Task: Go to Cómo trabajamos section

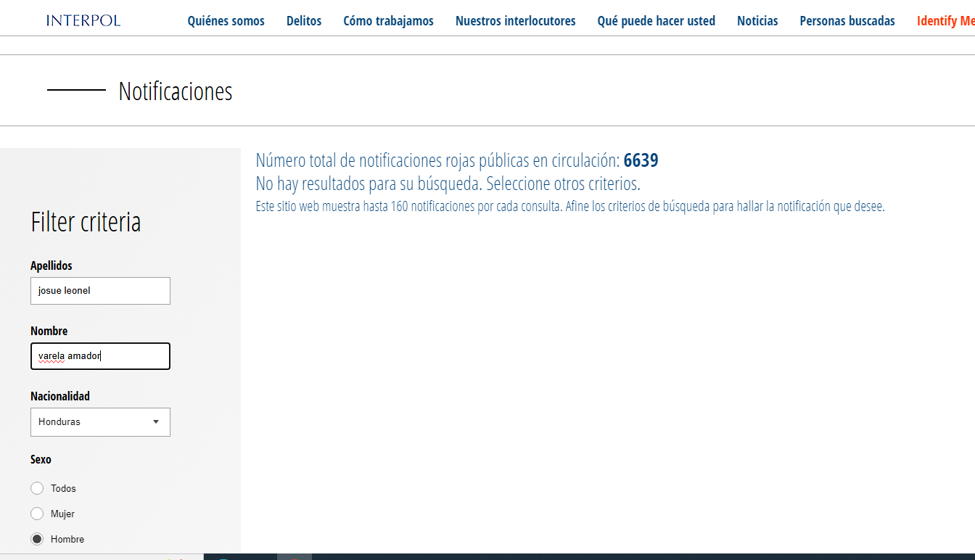Action: (388, 21)
